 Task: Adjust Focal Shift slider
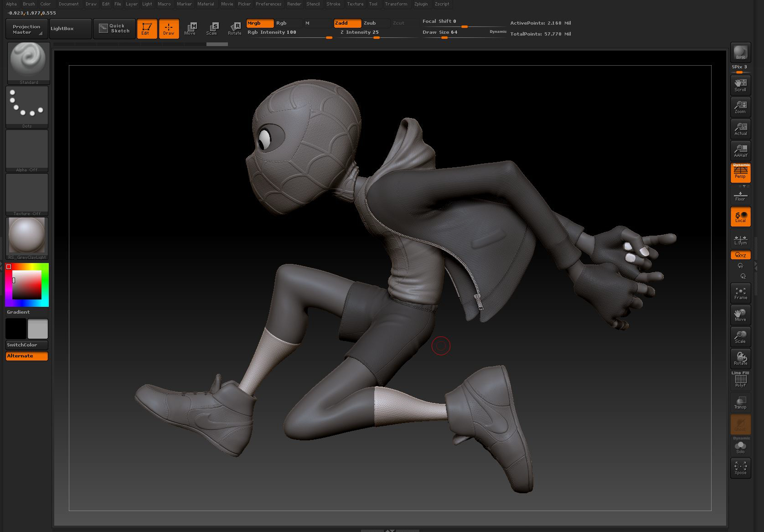[x=464, y=22]
